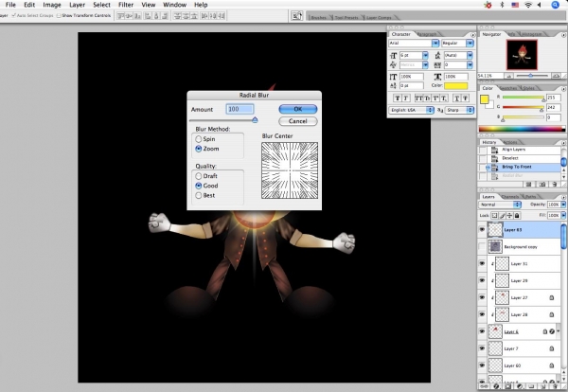
Task: Open the font family dropdown showing Arial
Action: tap(435, 44)
